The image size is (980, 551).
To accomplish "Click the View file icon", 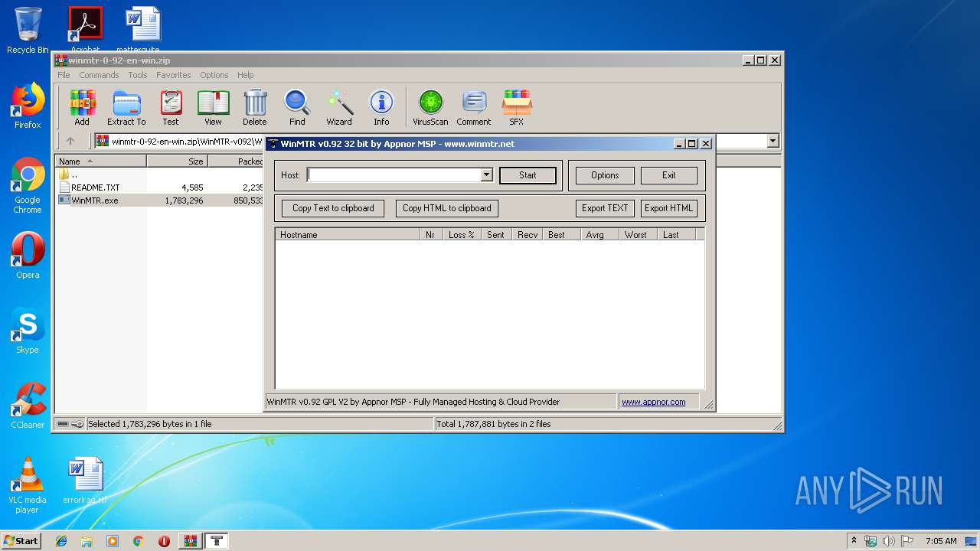I will pyautogui.click(x=213, y=108).
